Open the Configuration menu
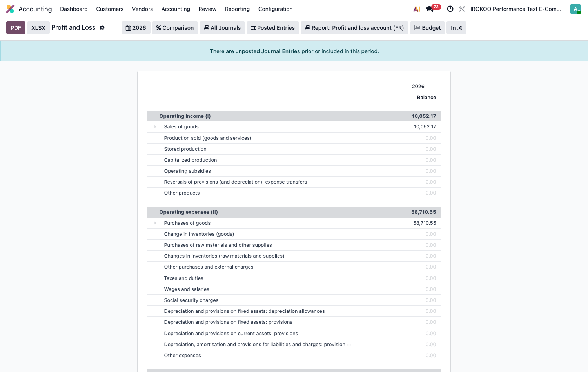 pos(275,9)
